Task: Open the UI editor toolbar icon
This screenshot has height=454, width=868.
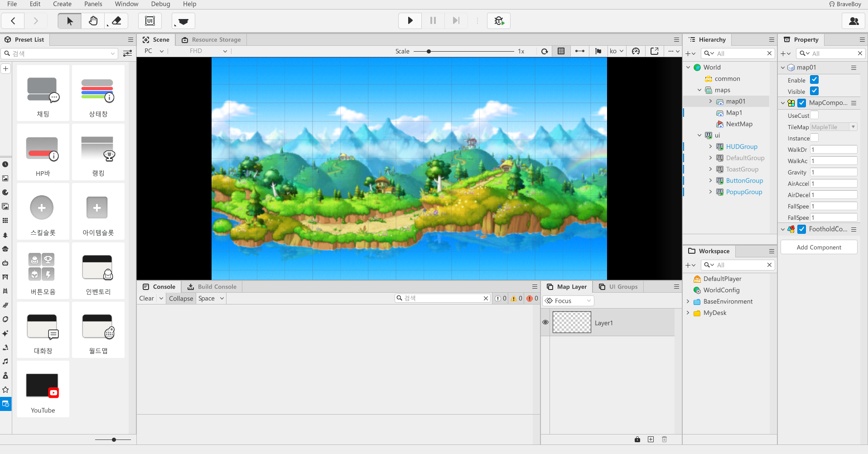Action: [150, 21]
